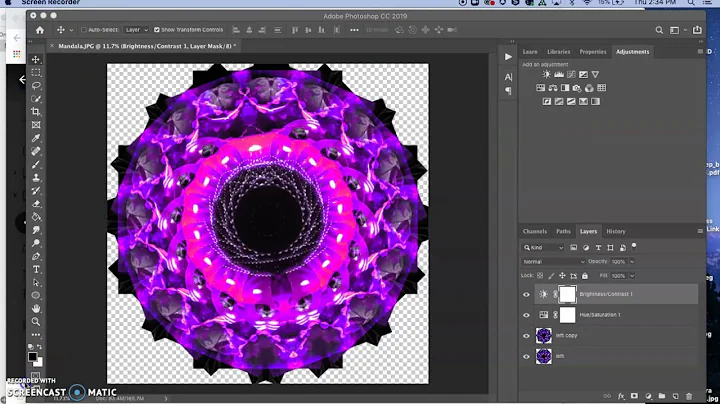Add a Brightness/Contrast adjustment

tap(546, 74)
